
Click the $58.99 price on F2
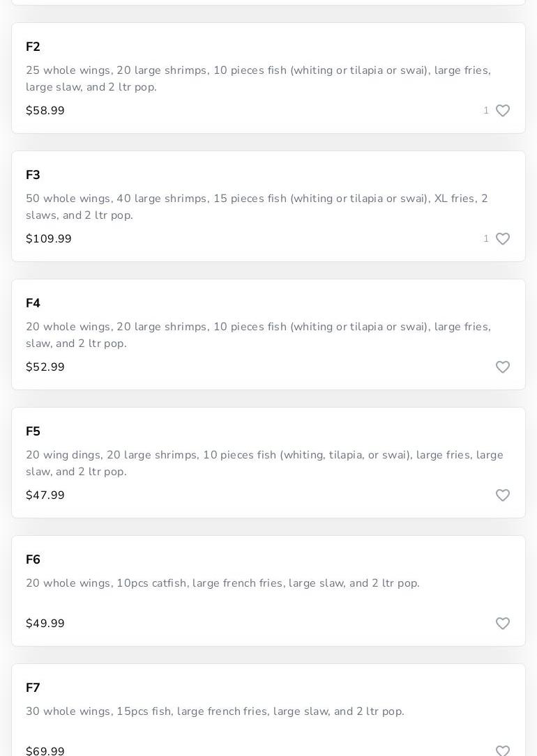pyautogui.click(x=45, y=111)
